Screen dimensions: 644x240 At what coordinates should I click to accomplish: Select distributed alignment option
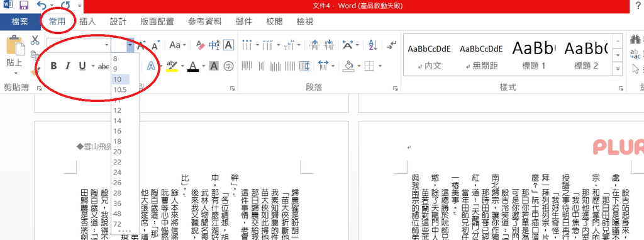coord(304,66)
